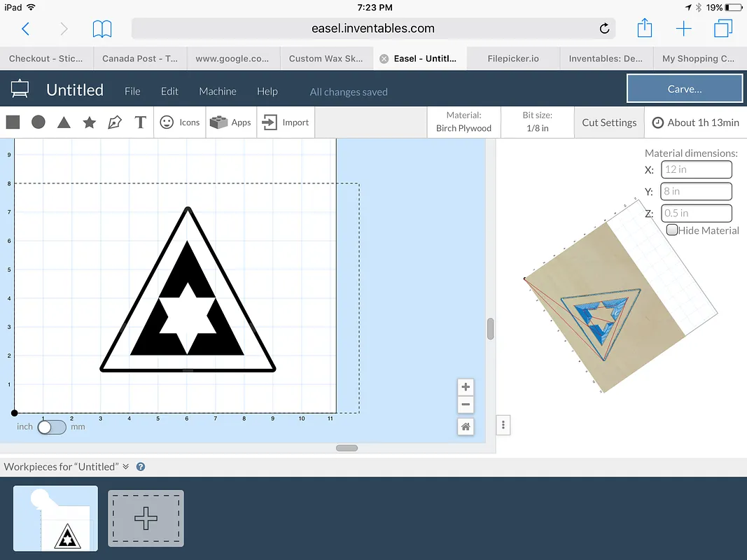Screen dimensions: 747x560
Task: Click the horizontal canvas scrollbar handle
Action: 347,448
